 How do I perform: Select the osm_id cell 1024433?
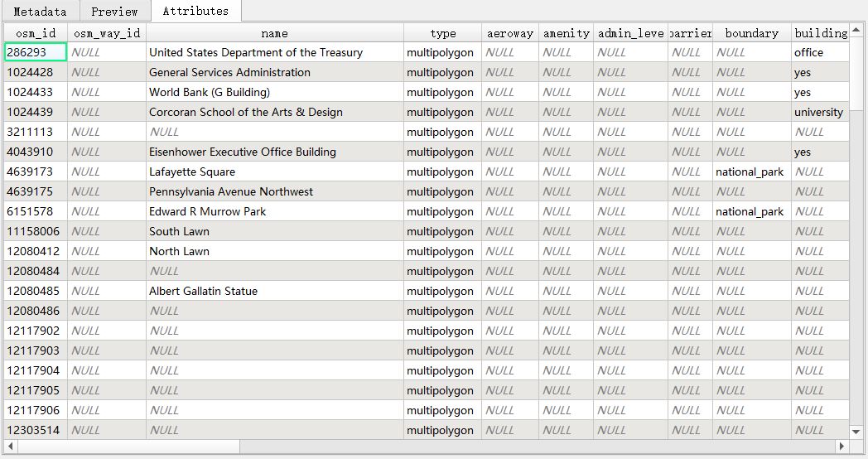tap(36, 93)
